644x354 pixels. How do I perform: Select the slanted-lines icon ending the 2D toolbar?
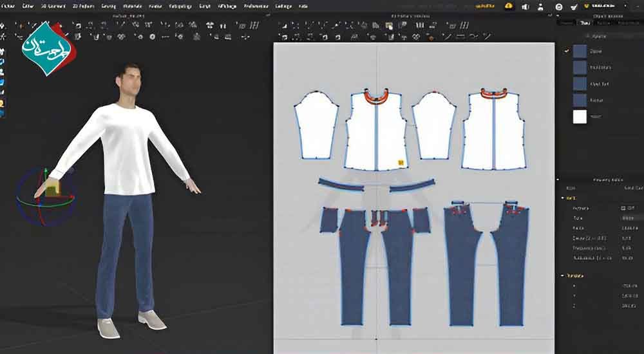click(x=464, y=26)
